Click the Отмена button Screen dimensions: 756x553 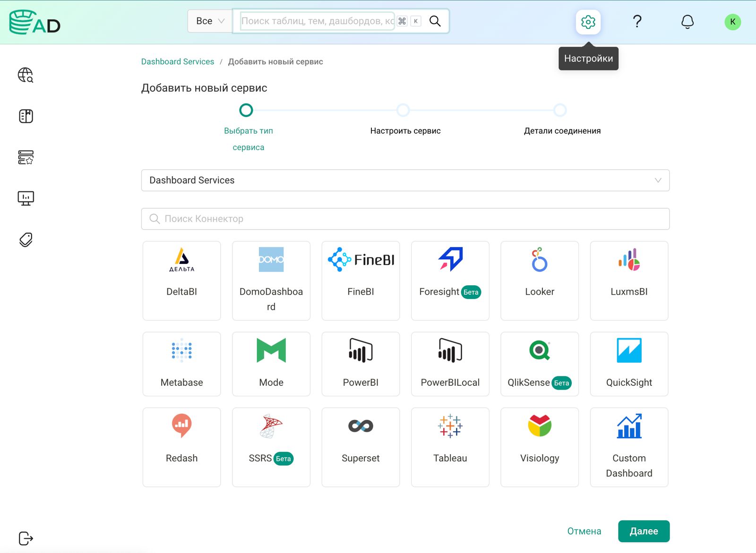click(584, 531)
